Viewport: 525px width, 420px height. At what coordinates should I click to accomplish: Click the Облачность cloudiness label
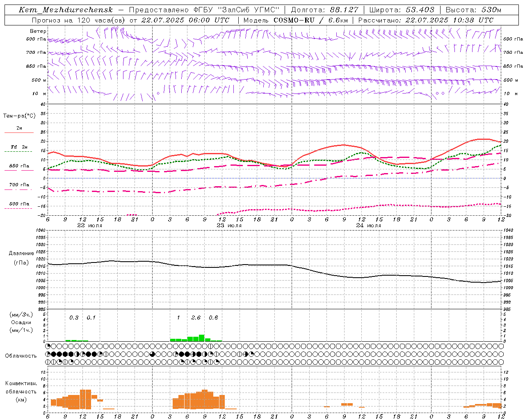pos(21,356)
